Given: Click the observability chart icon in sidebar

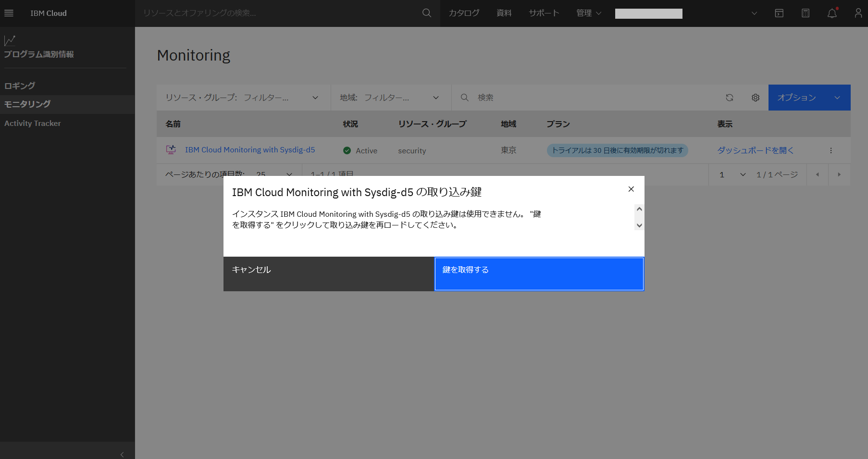Looking at the screenshot, I should [10, 40].
